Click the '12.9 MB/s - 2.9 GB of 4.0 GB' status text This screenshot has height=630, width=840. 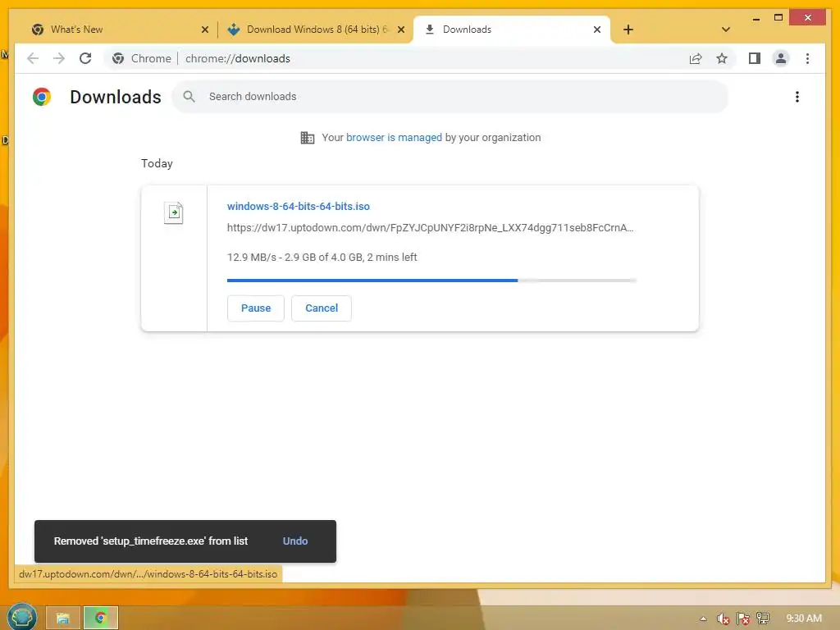322,257
